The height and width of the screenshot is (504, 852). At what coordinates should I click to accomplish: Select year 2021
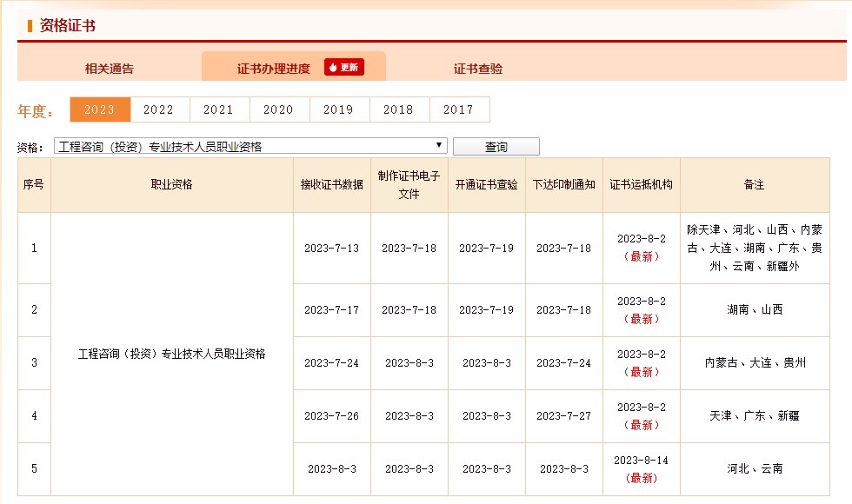coord(219,109)
